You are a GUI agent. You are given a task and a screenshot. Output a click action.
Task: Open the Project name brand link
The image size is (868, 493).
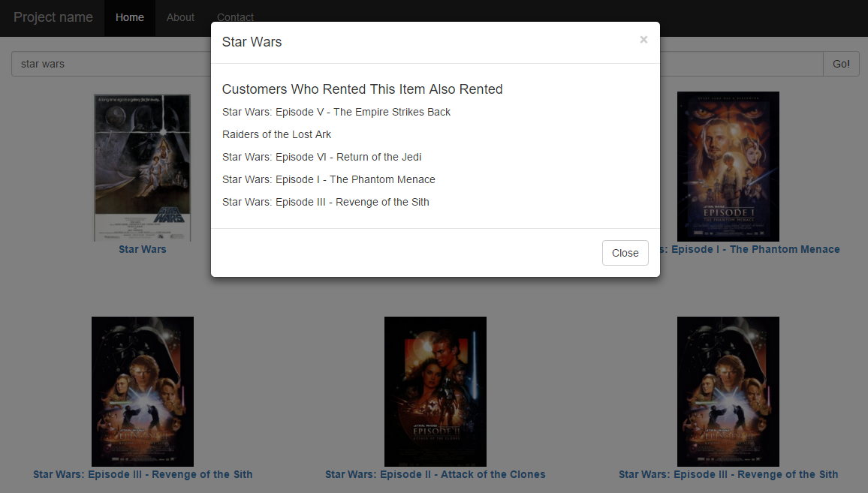point(53,17)
